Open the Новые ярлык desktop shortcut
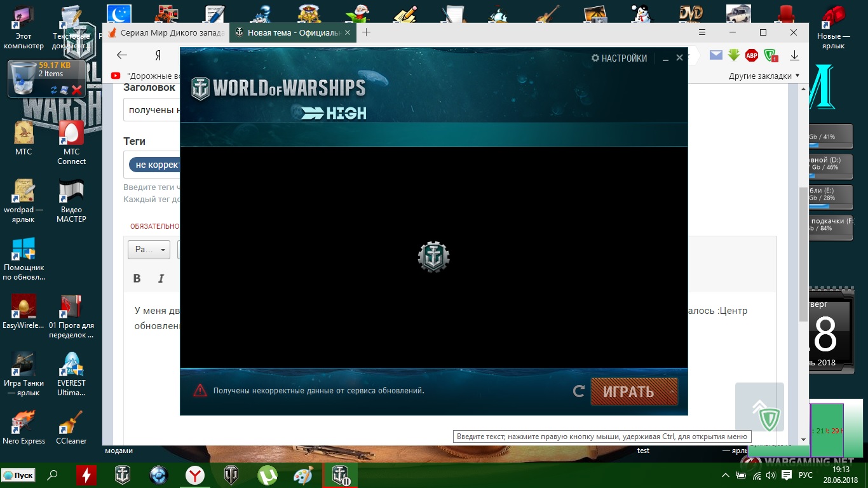868x488 pixels. pos(833,29)
